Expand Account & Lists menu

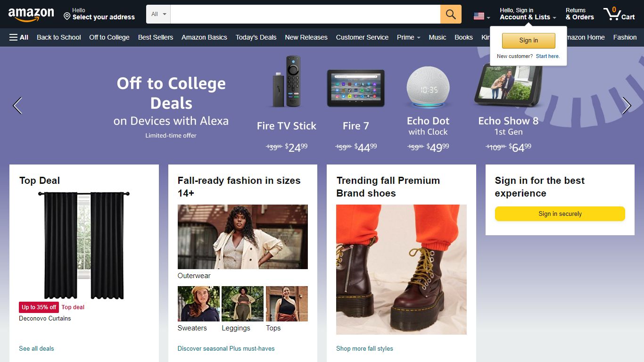[x=528, y=14]
